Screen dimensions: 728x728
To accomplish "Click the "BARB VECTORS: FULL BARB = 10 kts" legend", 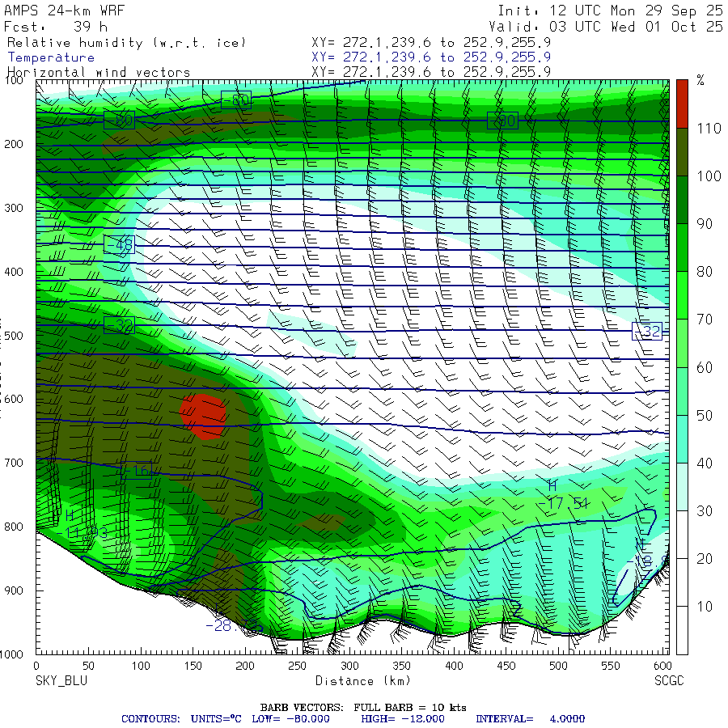I will point(363,708).
